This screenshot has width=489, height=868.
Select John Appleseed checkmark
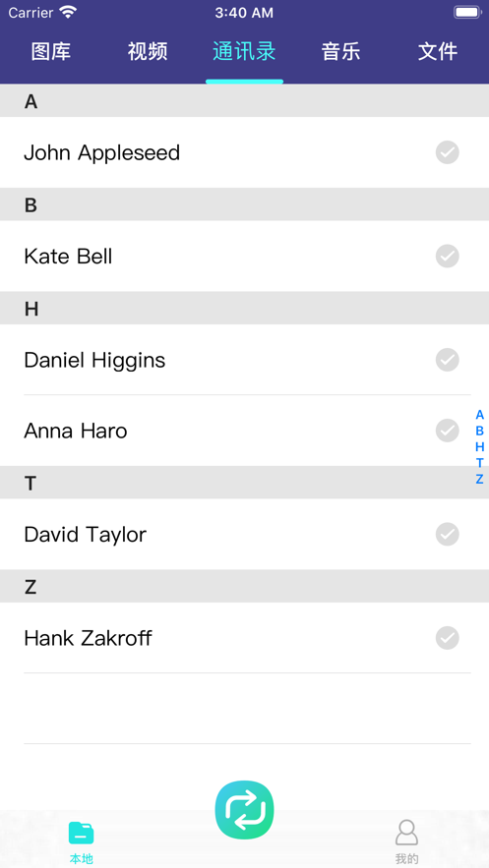[447, 152]
